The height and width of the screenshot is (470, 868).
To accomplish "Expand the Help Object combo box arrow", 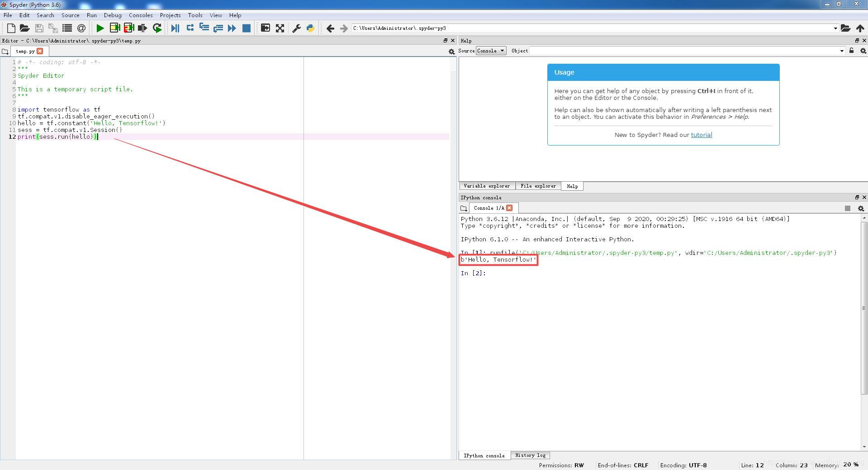I will 841,51.
